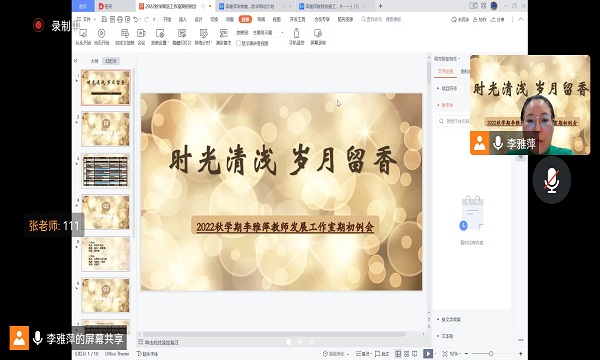
Task: Toggle the show presenter view checkbox
Action: (x=238, y=43)
